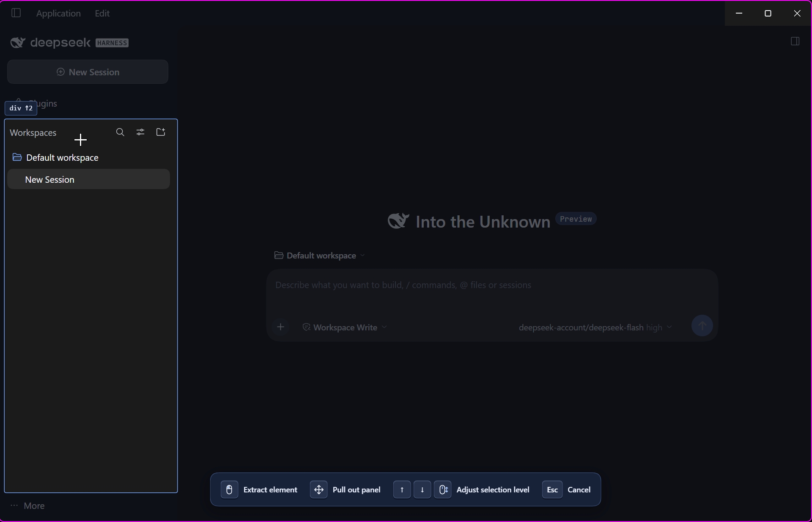Screen dimensions: 812x522
Task: Open the deepseek-flash model selector dropdown
Action: coord(595,327)
